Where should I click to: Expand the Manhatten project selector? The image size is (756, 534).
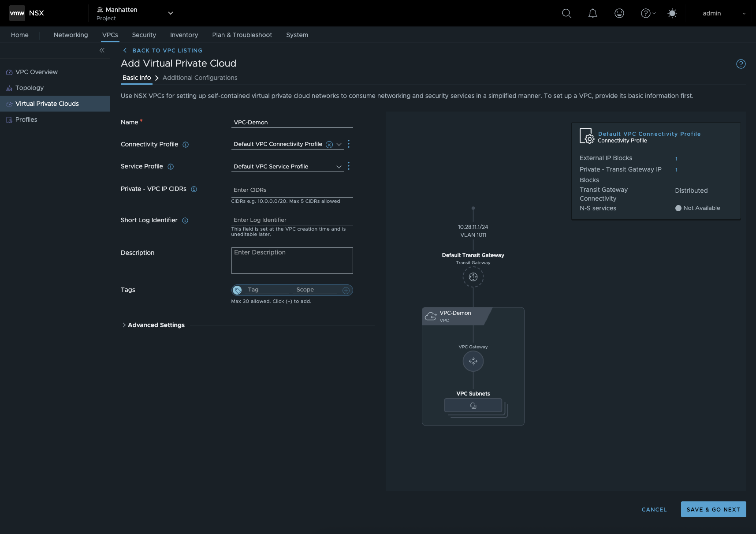[171, 13]
